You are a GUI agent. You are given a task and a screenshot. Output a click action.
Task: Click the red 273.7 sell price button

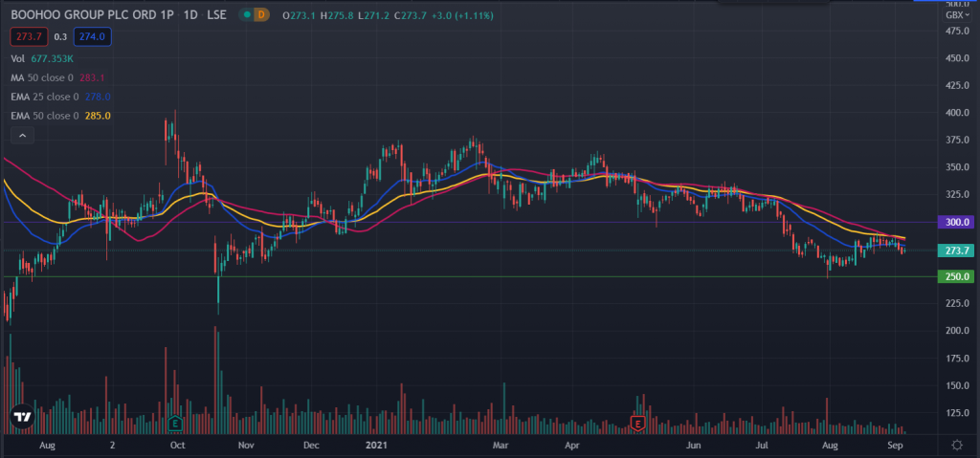pos(29,37)
